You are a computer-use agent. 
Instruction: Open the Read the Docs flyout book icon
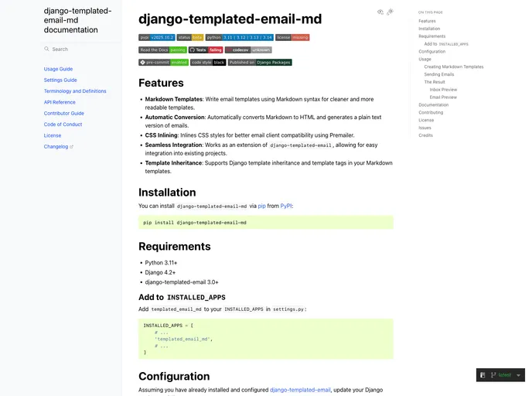point(483,375)
